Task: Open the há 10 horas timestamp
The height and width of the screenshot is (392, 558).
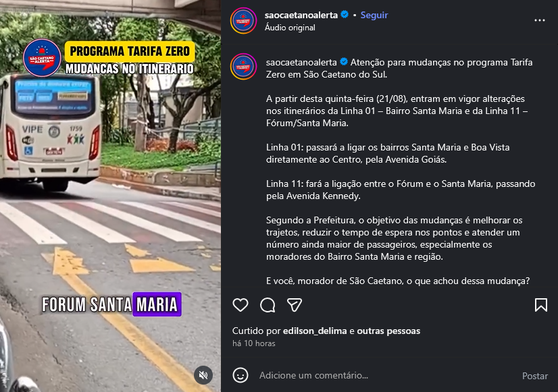Action: pos(254,343)
